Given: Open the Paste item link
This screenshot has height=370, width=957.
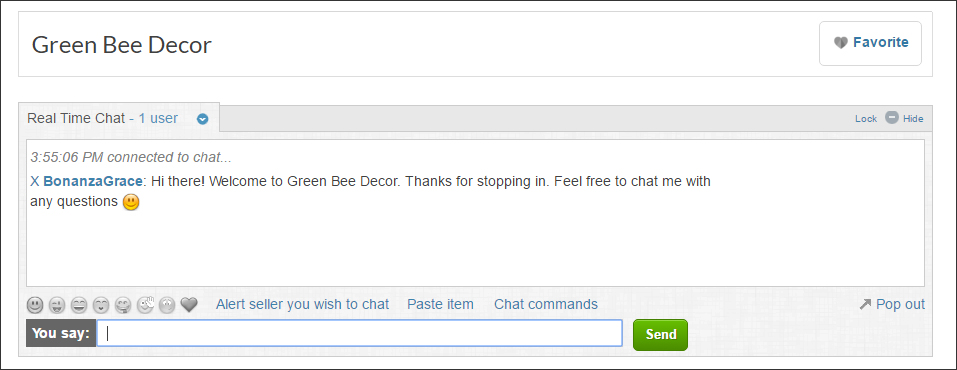Looking at the screenshot, I should click(440, 304).
